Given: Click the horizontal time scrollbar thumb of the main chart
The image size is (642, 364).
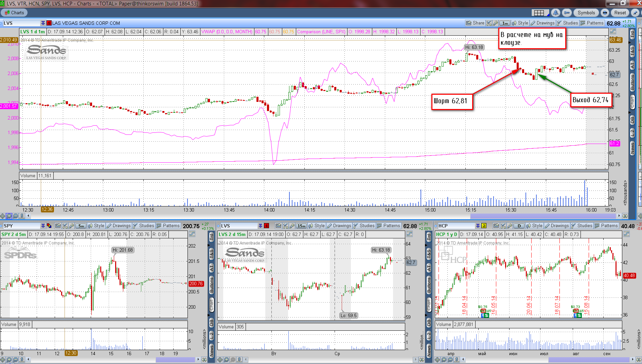Looking at the screenshot, I should click(x=543, y=216).
